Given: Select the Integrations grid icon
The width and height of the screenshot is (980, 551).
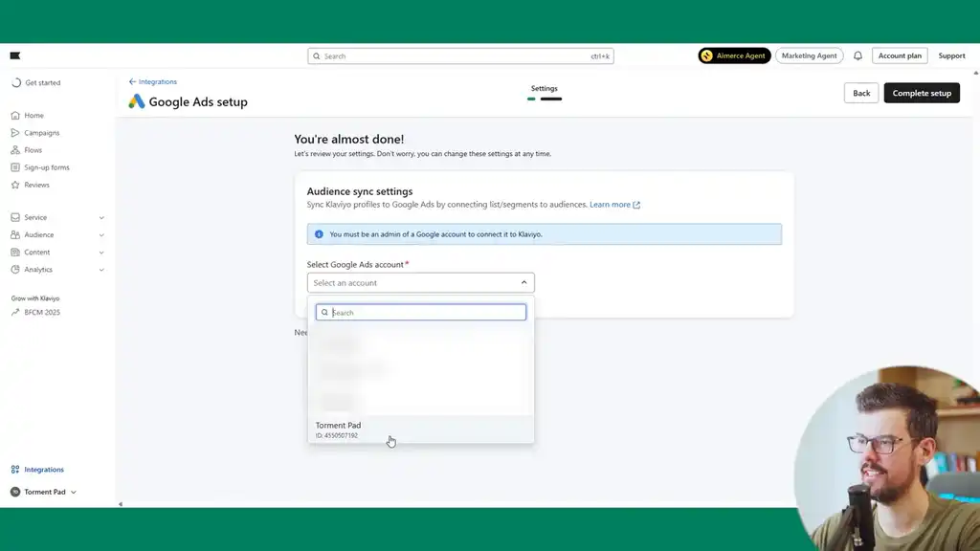Looking at the screenshot, I should coord(14,469).
